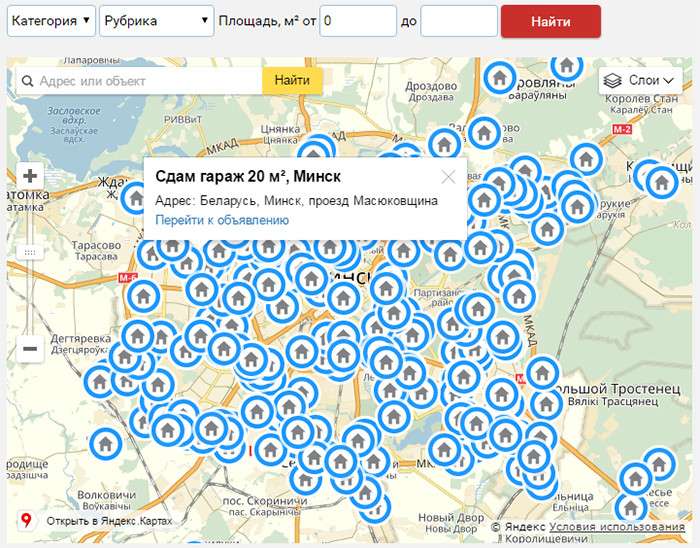The image size is (700, 548).
Task: Click the red Найти search button
Action: click(x=551, y=21)
